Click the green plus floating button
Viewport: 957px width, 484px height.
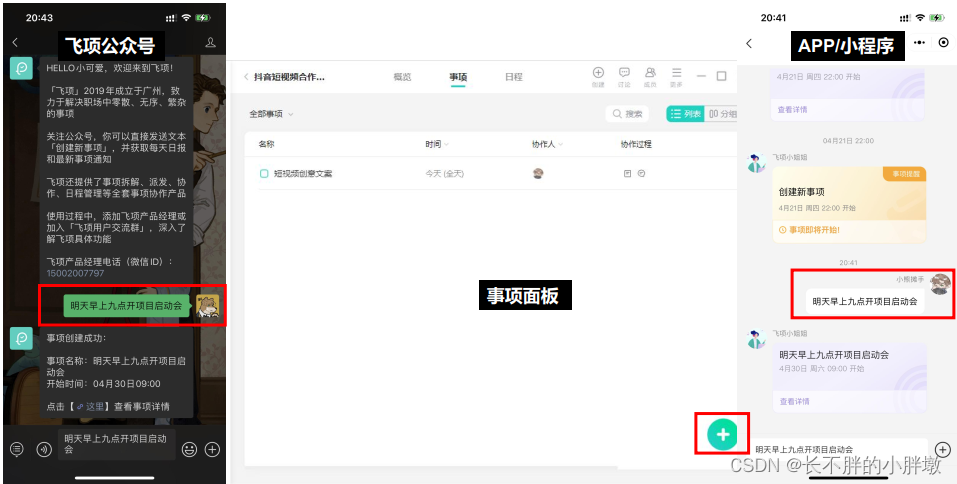tap(722, 435)
